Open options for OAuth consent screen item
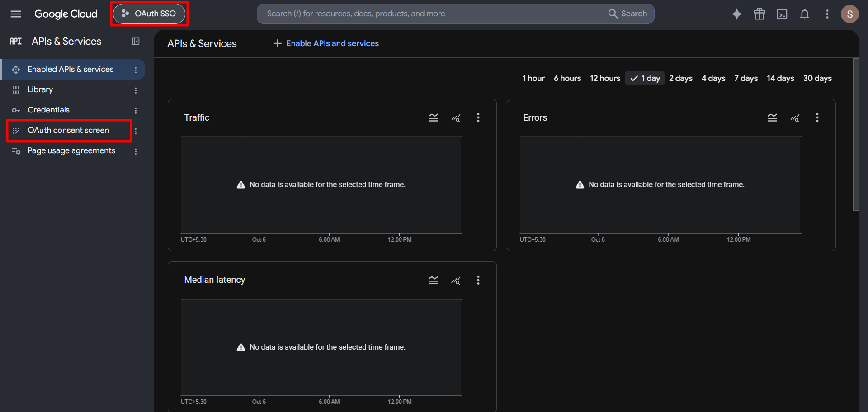Viewport: 868px width, 412px height. pos(136,131)
